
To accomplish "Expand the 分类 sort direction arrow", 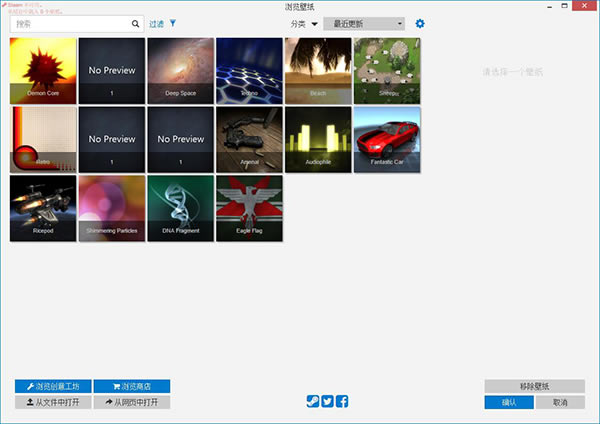I will click(315, 24).
